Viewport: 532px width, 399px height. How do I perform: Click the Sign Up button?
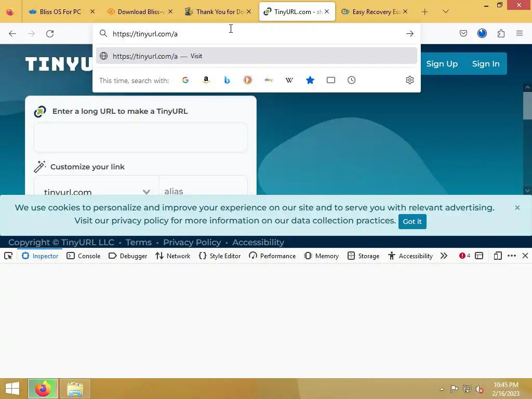click(x=442, y=64)
